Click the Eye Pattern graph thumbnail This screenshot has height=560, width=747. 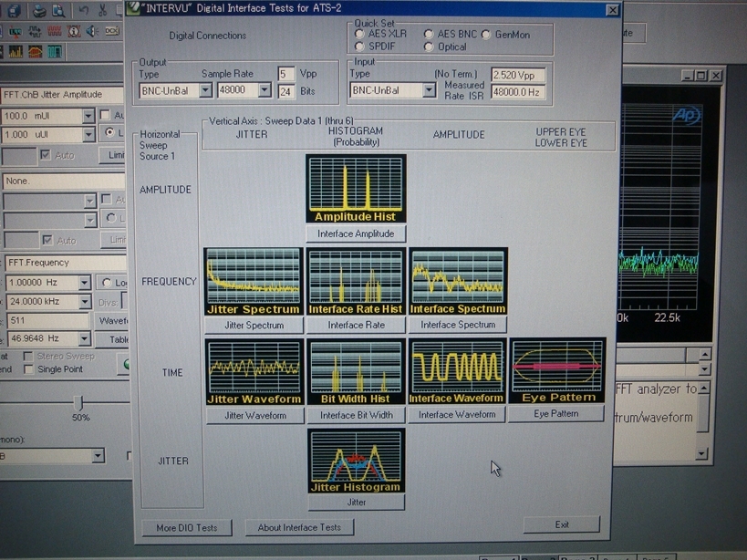coord(557,371)
